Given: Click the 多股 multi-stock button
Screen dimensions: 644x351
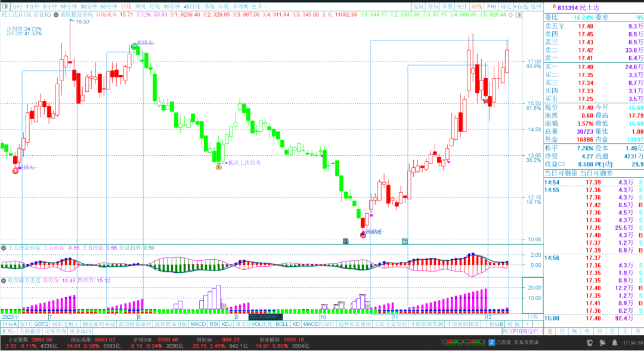Looking at the screenshot, I should (x=447, y=7).
